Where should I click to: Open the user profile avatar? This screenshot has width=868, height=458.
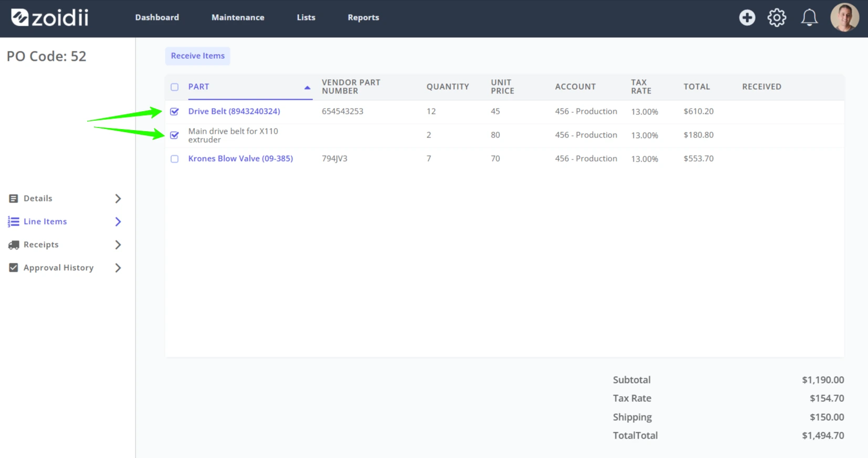[844, 17]
